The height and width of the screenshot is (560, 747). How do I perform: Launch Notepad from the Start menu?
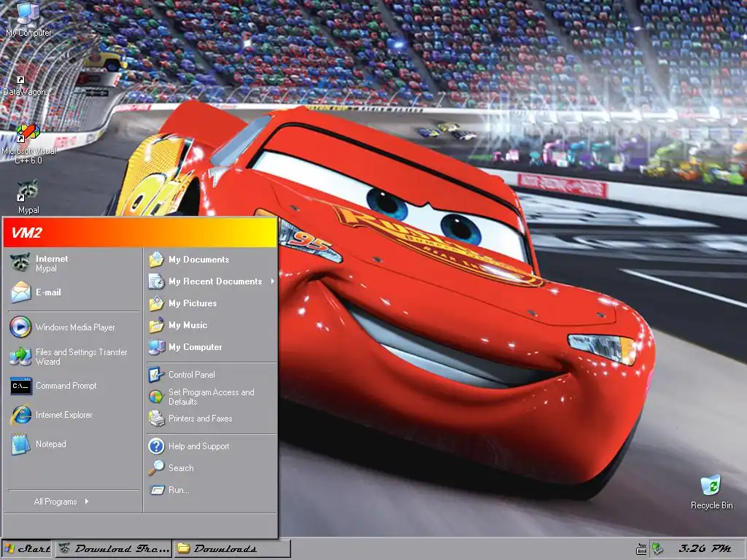click(74, 444)
